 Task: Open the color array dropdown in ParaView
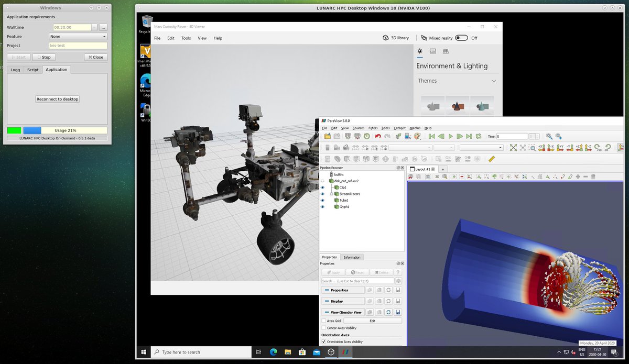410,148
